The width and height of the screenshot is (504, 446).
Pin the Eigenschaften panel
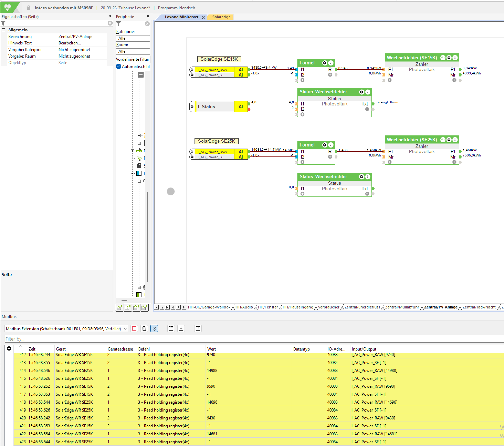click(x=110, y=17)
